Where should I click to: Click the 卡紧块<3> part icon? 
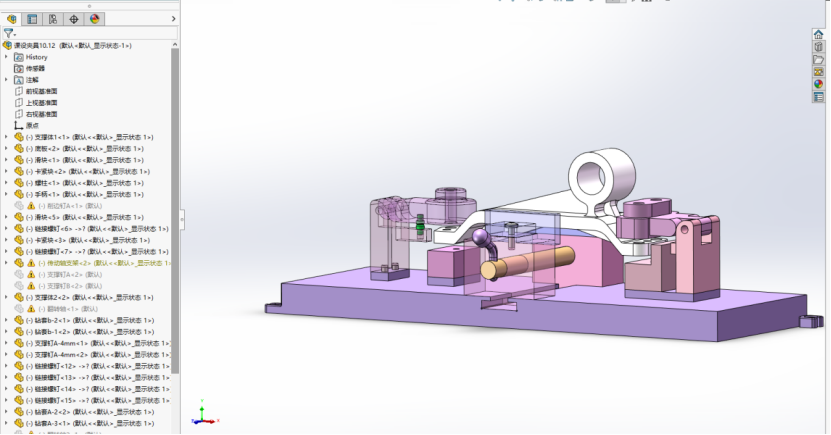pyautogui.click(x=19, y=241)
